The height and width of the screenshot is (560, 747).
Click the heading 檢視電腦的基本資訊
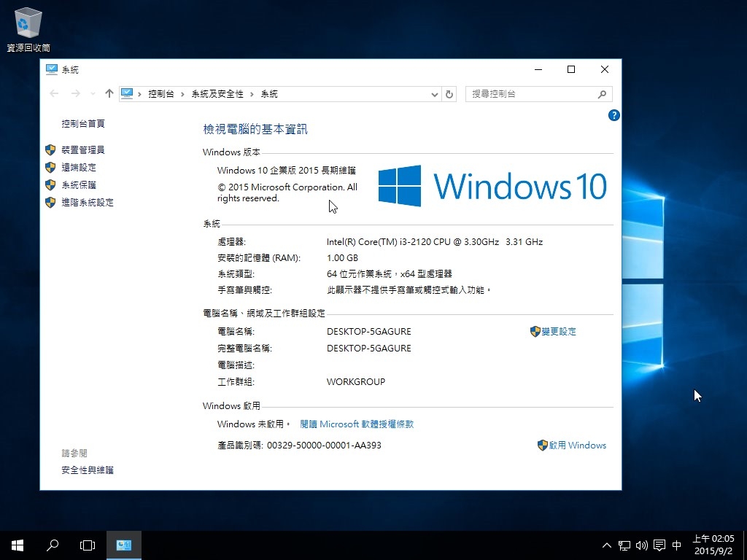[255, 129]
